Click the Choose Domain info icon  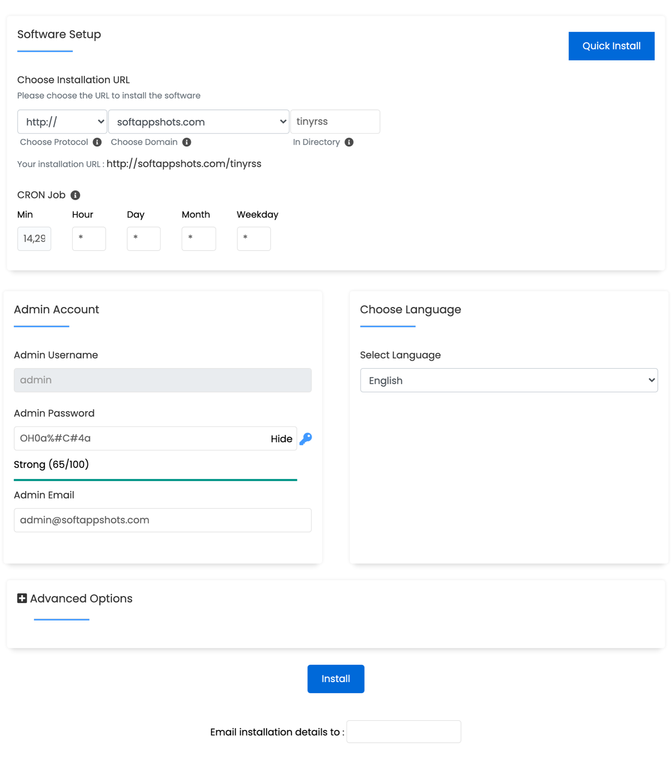coord(187,142)
